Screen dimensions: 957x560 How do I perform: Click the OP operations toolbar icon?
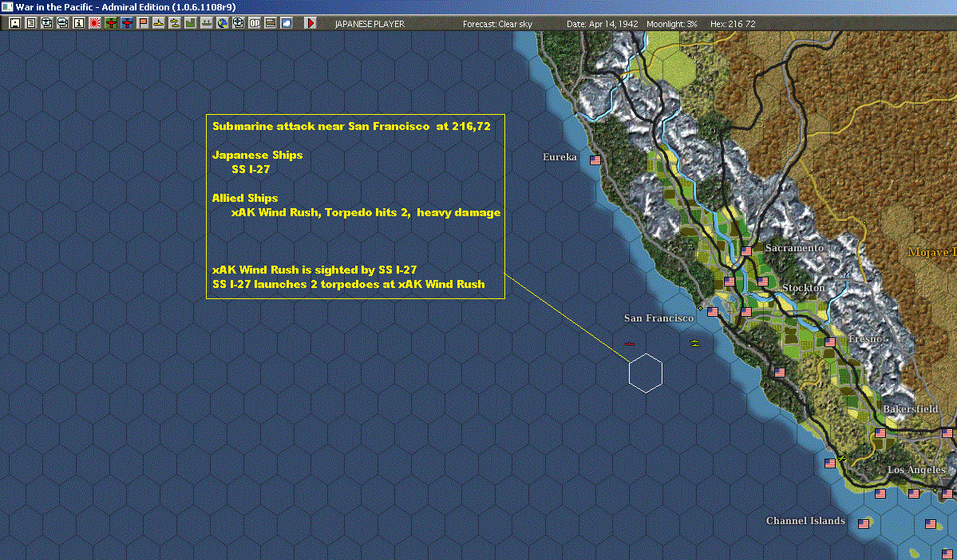point(254,23)
